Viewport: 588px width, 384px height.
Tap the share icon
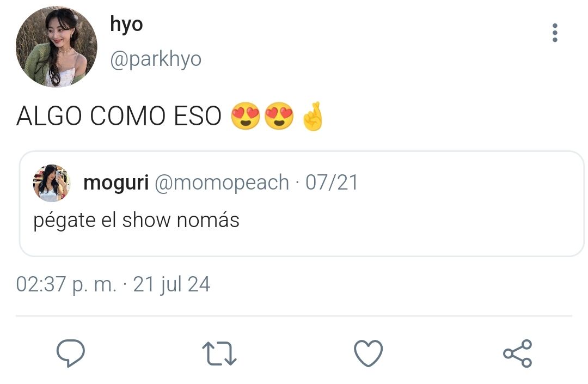tap(518, 353)
